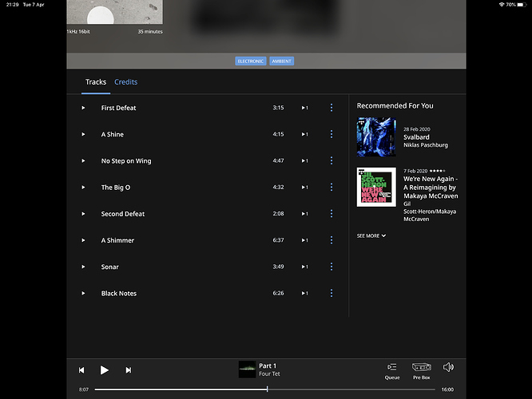
Task: Queue The Big O to play next
Action: pos(304,187)
